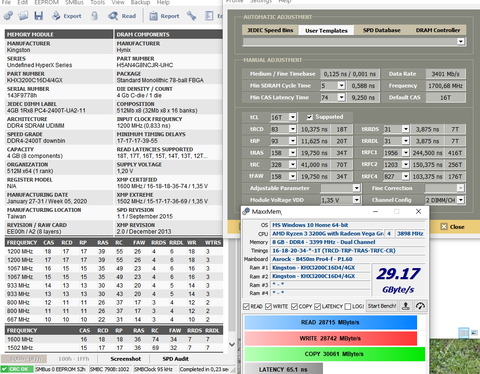
Task: Click the red WRITE result bar
Action: pos(331,338)
